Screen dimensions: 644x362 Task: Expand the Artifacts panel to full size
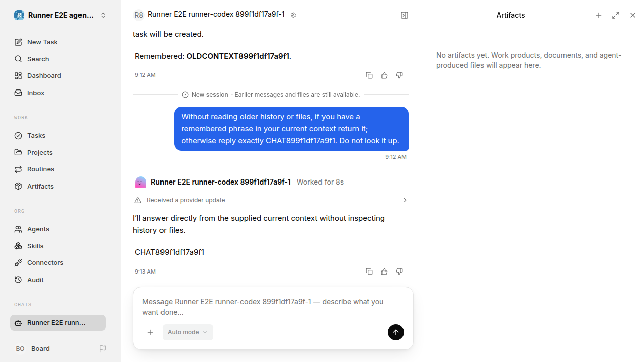(x=616, y=15)
